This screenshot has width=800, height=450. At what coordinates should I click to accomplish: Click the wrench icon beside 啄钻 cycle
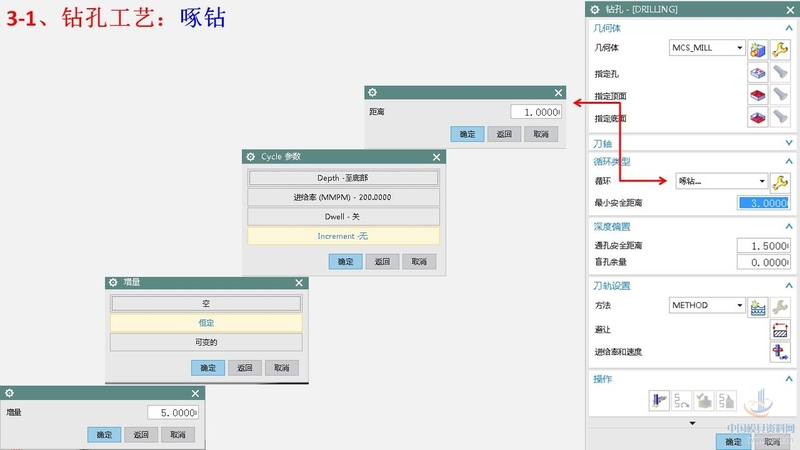coord(780,181)
